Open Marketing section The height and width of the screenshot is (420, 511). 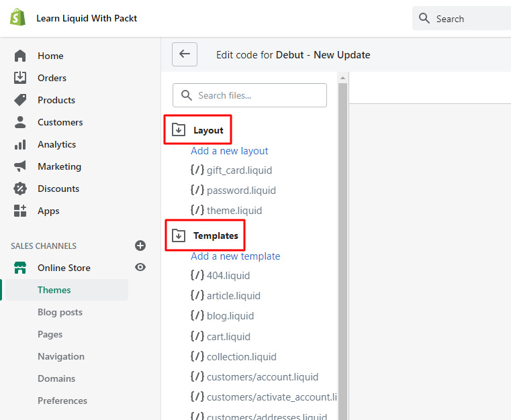60,166
